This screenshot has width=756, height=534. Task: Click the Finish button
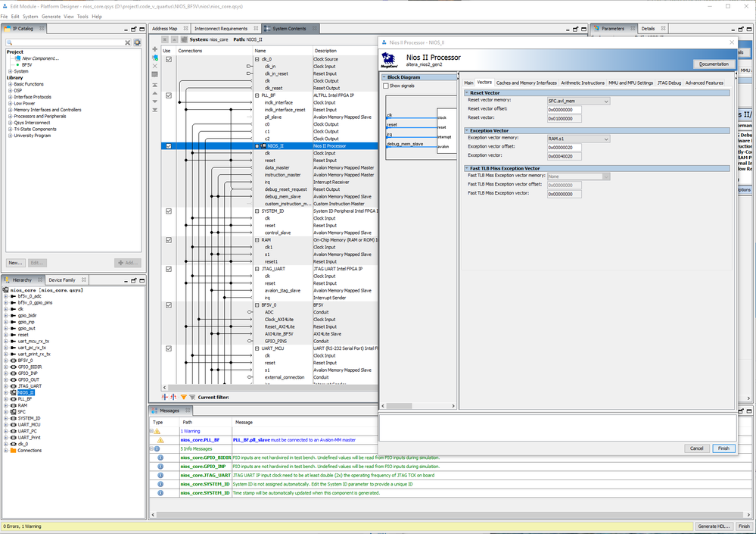click(x=723, y=448)
